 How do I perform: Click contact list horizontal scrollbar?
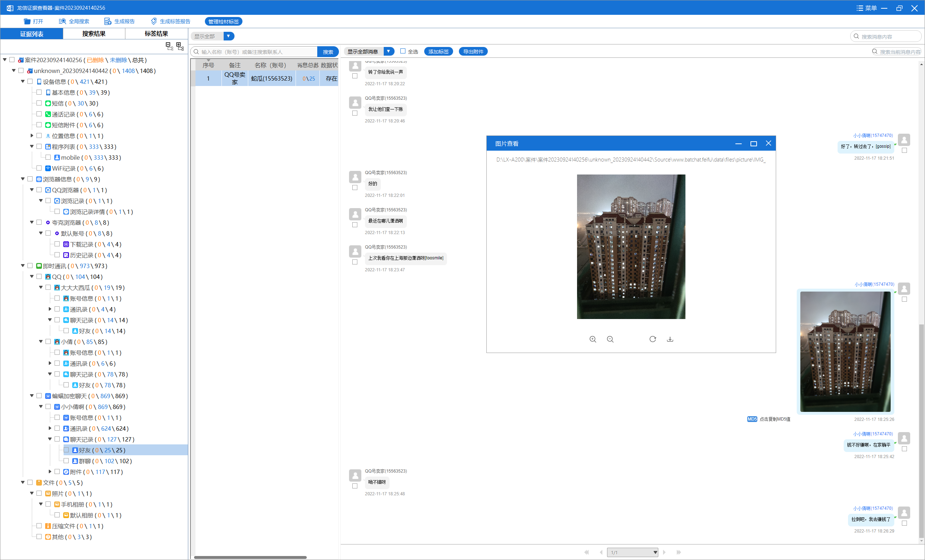pyautogui.click(x=250, y=557)
